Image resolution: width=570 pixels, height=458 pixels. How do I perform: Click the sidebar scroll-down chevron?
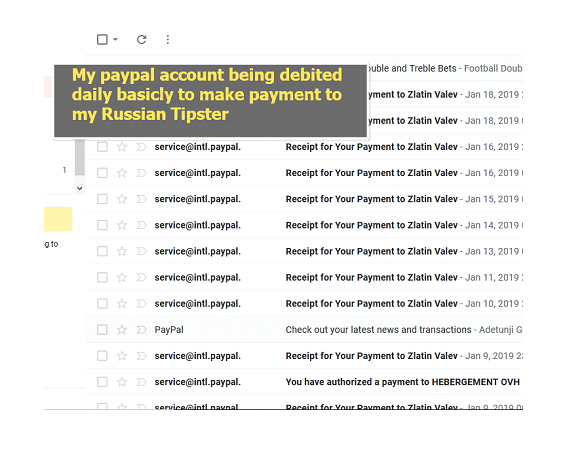pyautogui.click(x=80, y=188)
